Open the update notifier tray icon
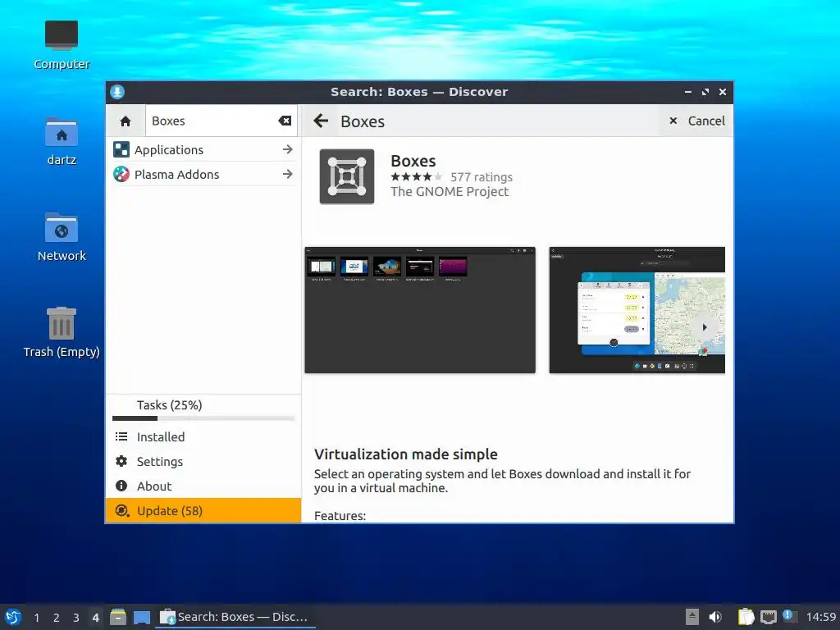 click(789, 615)
